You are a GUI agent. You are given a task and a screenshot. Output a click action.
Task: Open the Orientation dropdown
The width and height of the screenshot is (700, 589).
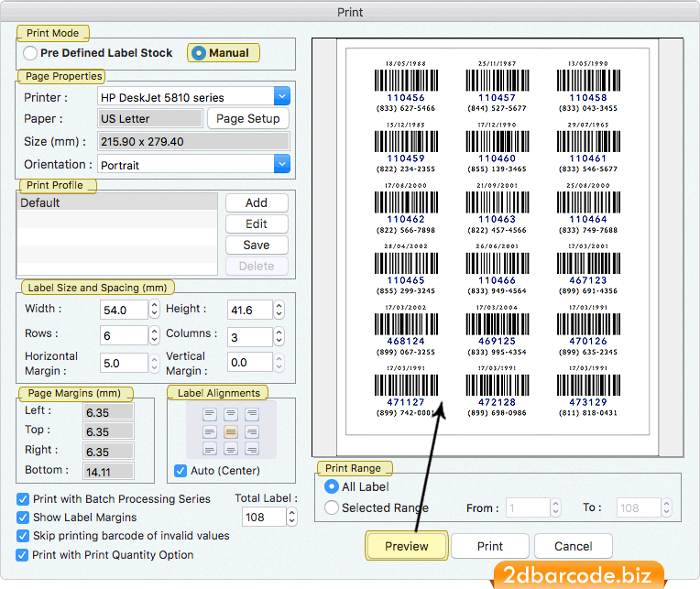point(281,164)
